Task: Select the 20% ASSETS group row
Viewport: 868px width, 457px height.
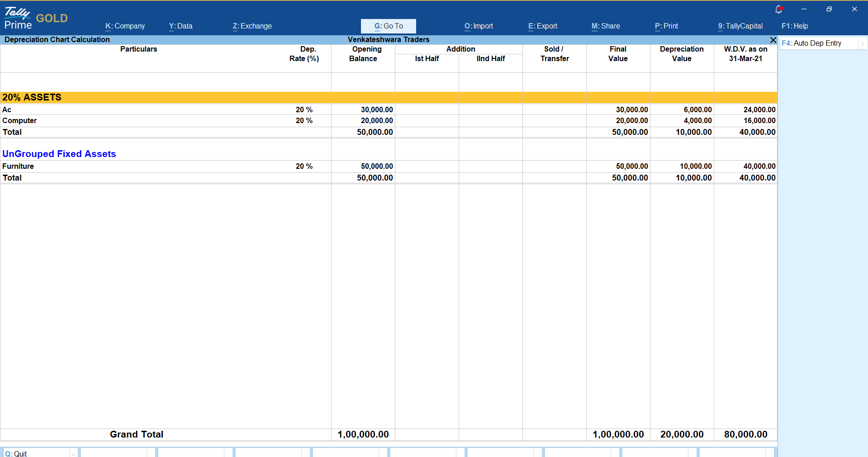Action: [x=32, y=97]
